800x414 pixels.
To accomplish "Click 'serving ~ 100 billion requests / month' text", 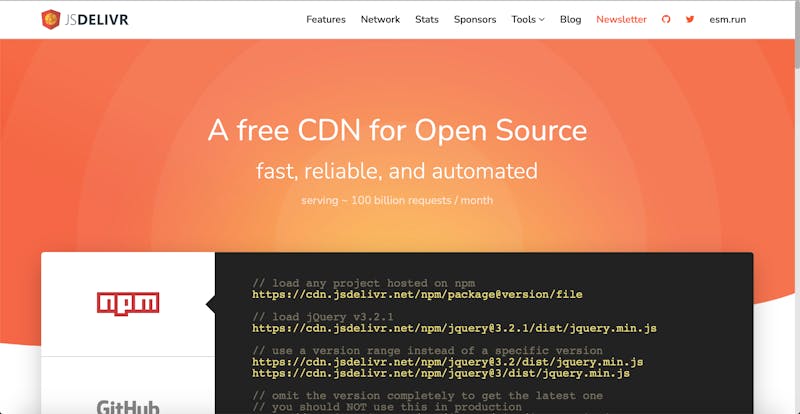I will [x=397, y=200].
